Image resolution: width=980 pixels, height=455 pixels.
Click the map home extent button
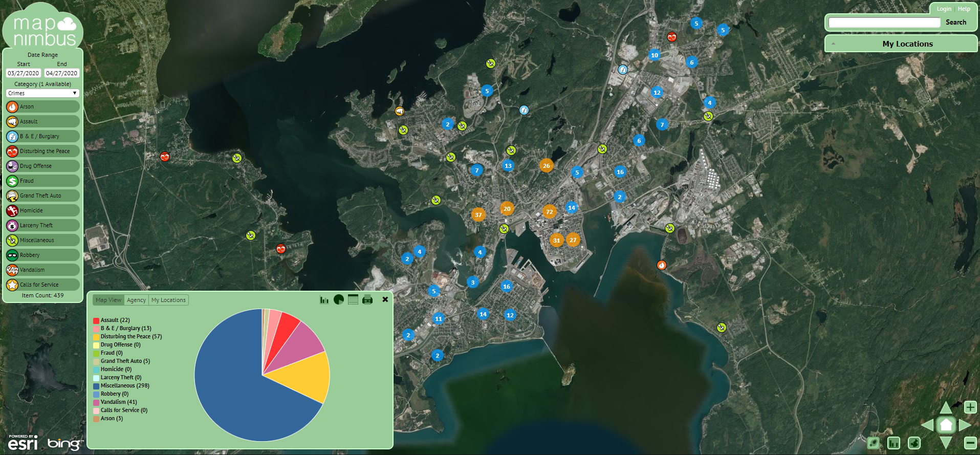coord(946,425)
